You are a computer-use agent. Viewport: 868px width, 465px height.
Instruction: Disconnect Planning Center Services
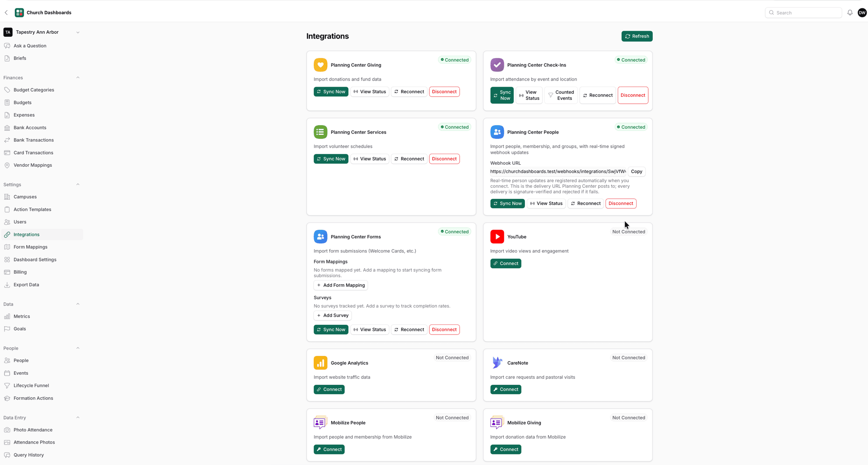point(444,159)
